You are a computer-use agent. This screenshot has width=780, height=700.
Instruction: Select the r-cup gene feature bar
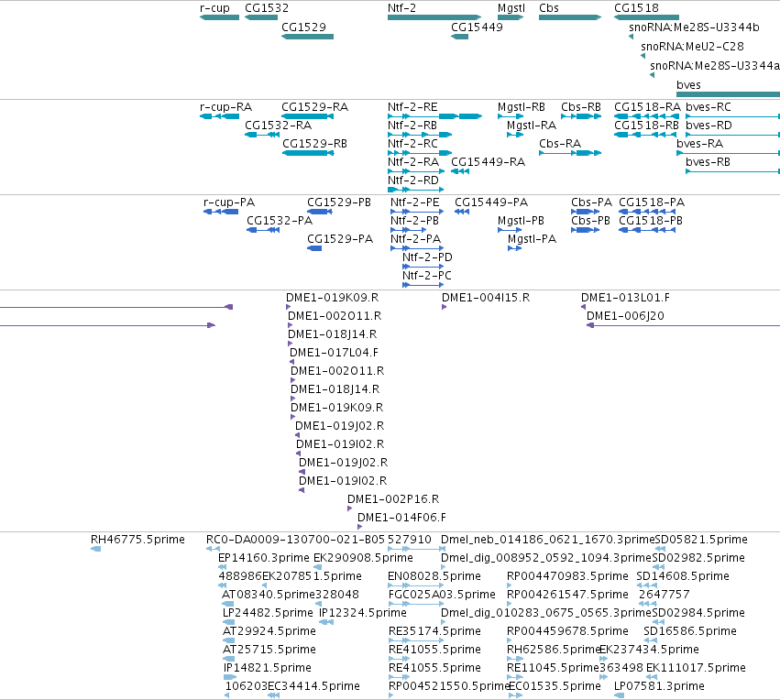click(x=219, y=17)
